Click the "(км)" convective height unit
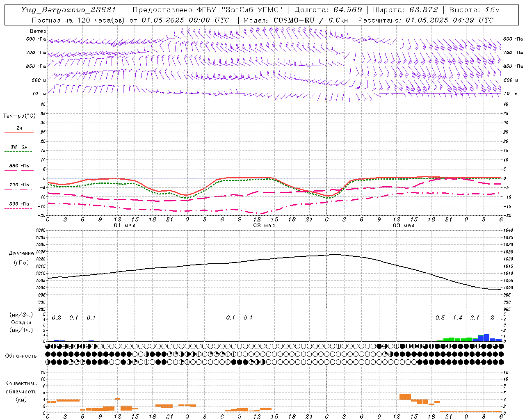525x420 pixels. 21,399
